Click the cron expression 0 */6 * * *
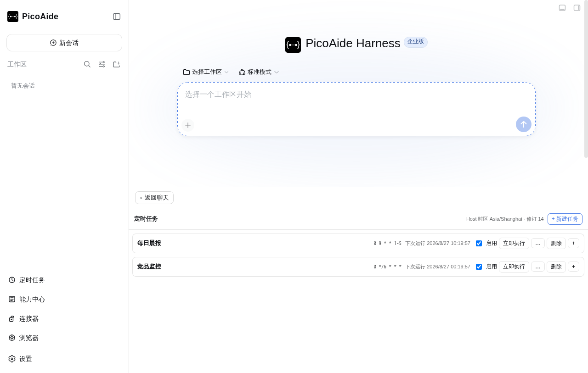This screenshot has height=373, width=588. (388, 267)
